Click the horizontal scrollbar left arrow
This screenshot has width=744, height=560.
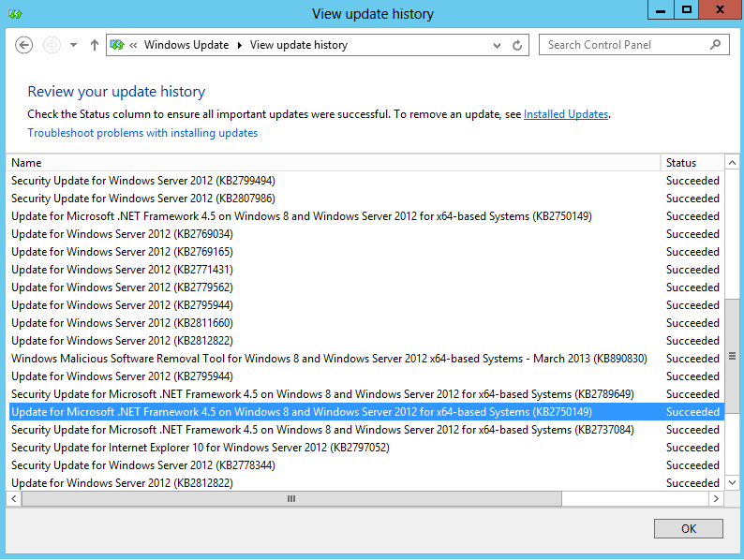(14, 498)
